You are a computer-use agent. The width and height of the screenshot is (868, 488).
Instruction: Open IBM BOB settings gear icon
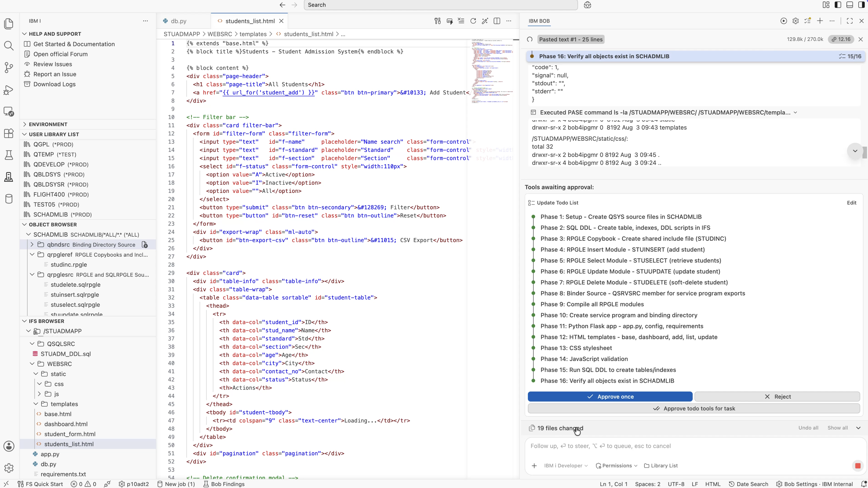[x=796, y=21]
